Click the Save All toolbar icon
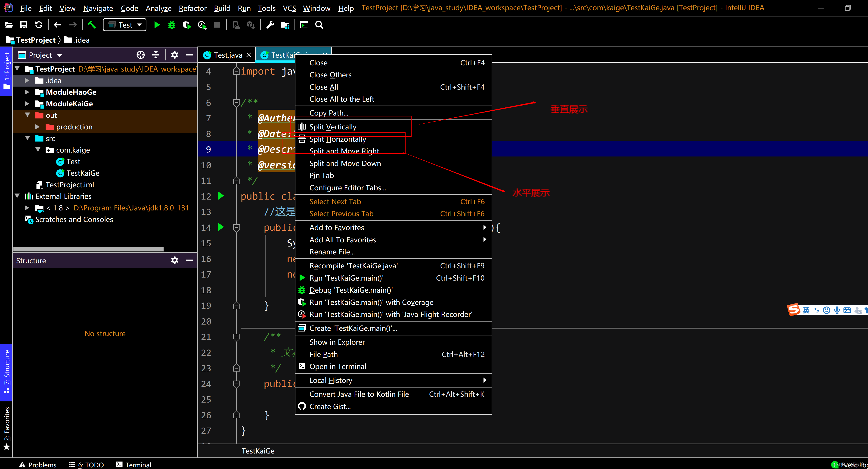The width and height of the screenshot is (868, 469). (24, 25)
